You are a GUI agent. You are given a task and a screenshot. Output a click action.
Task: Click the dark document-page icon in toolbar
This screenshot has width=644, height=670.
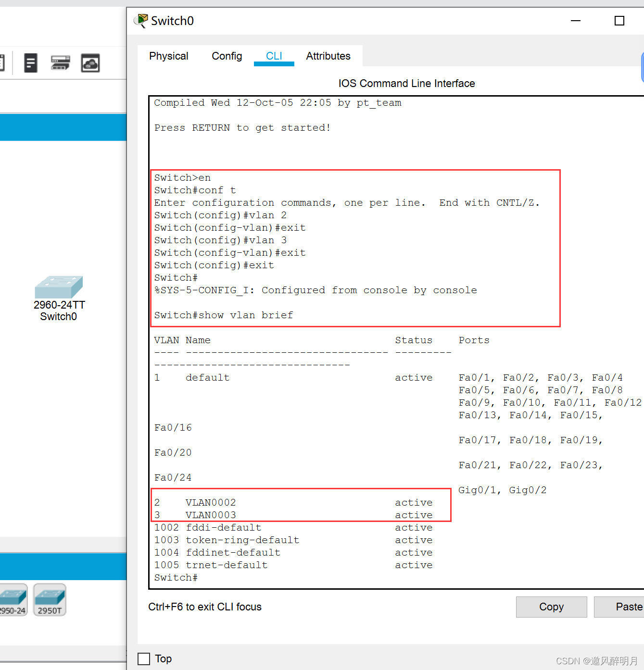[31, 63]
